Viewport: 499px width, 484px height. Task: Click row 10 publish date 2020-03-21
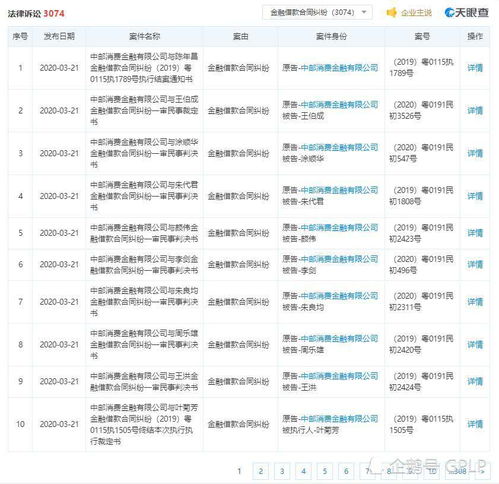coord(59,424)
